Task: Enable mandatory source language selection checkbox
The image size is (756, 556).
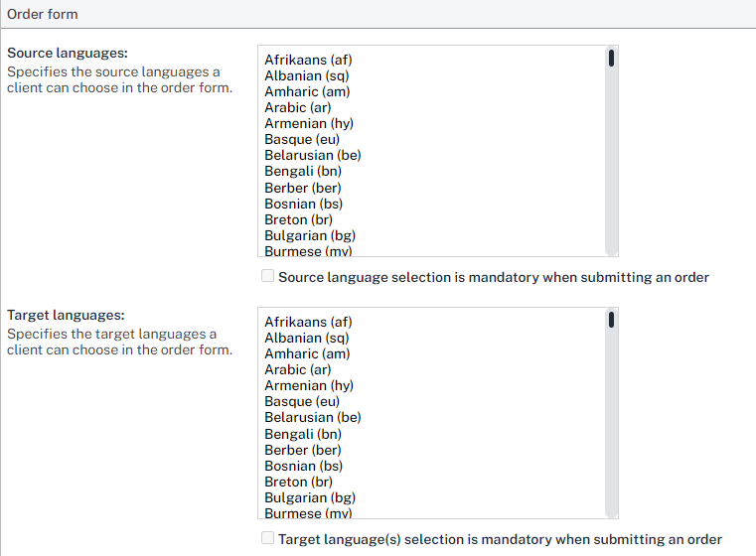Action: (267, 277)
